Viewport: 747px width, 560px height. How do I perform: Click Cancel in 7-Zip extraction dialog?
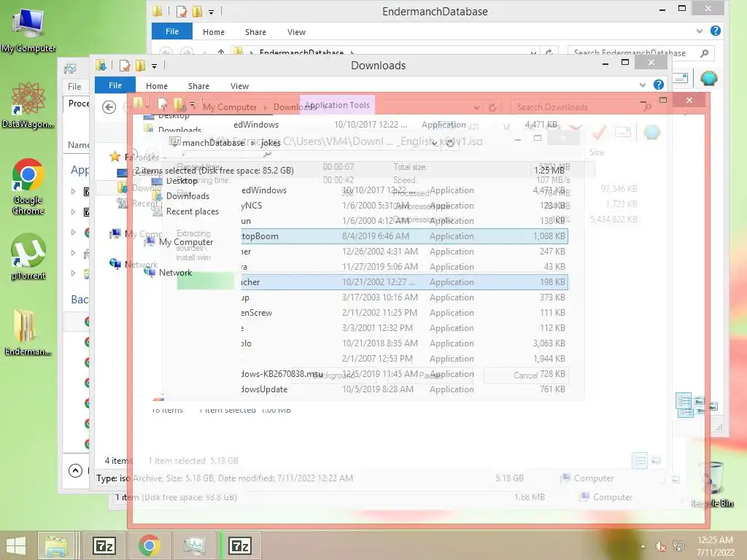coord(525,376)
